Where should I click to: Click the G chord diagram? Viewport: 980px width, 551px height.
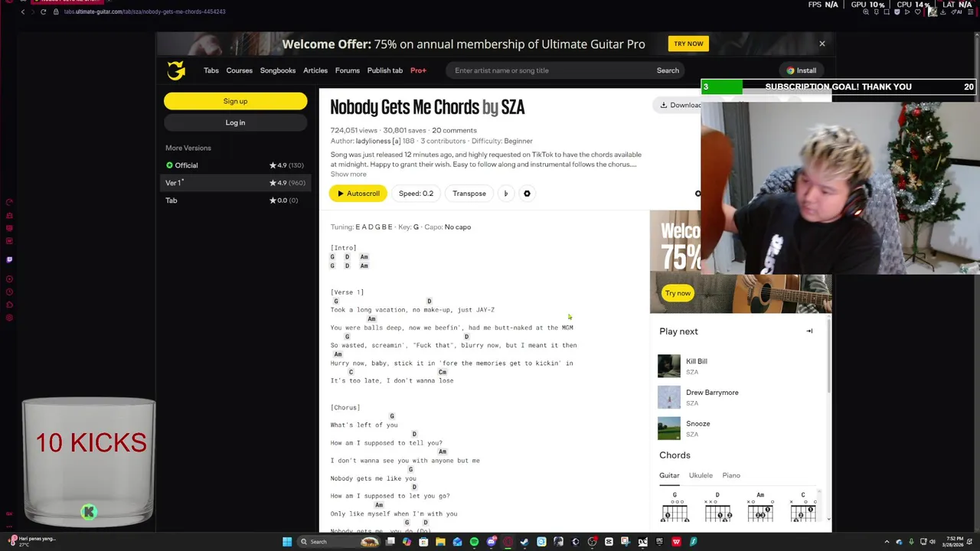[675, 507]
